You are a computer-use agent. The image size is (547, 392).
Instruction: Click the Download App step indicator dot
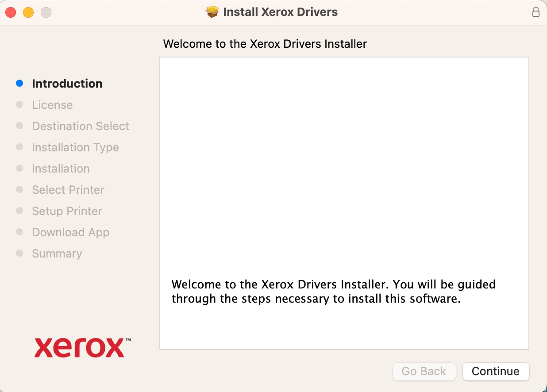click(x=19, y=232)
